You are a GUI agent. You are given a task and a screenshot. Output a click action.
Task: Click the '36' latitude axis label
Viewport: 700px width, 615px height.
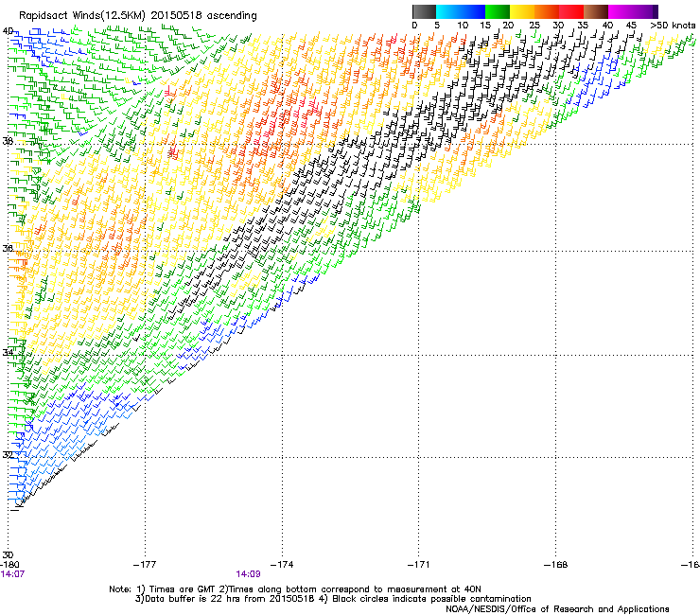tap(8, 248)
